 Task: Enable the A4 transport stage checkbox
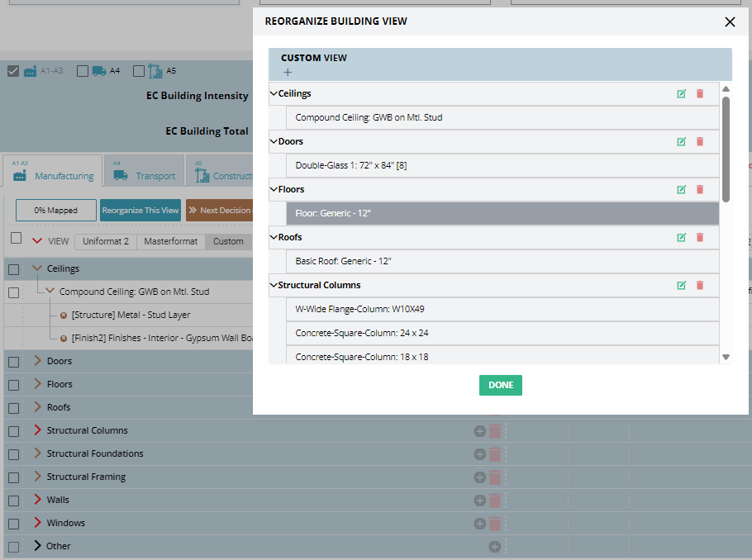[x=83, y=71]
